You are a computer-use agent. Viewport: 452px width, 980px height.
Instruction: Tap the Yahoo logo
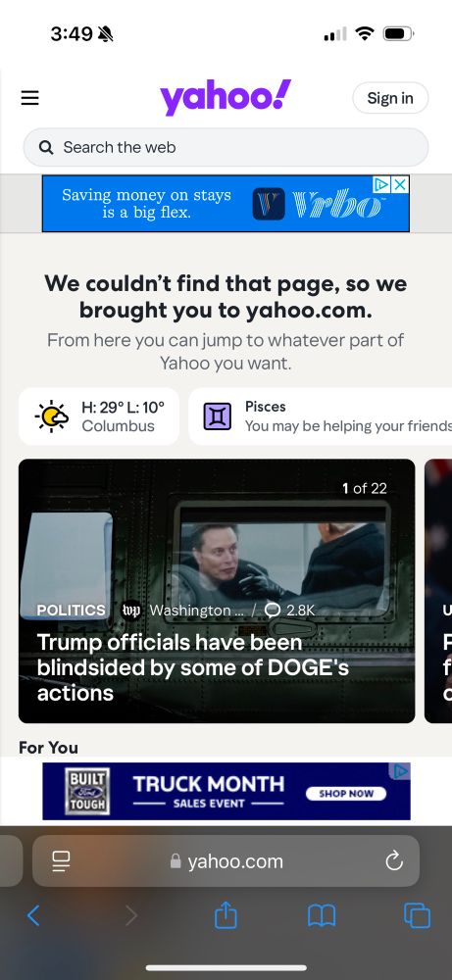pyautogui.click(x=226, y=97)
